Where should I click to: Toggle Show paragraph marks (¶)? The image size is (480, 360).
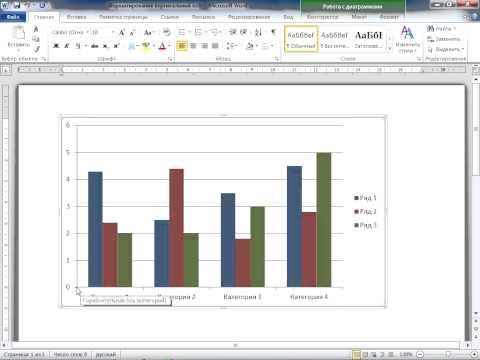tap(273, 32)
